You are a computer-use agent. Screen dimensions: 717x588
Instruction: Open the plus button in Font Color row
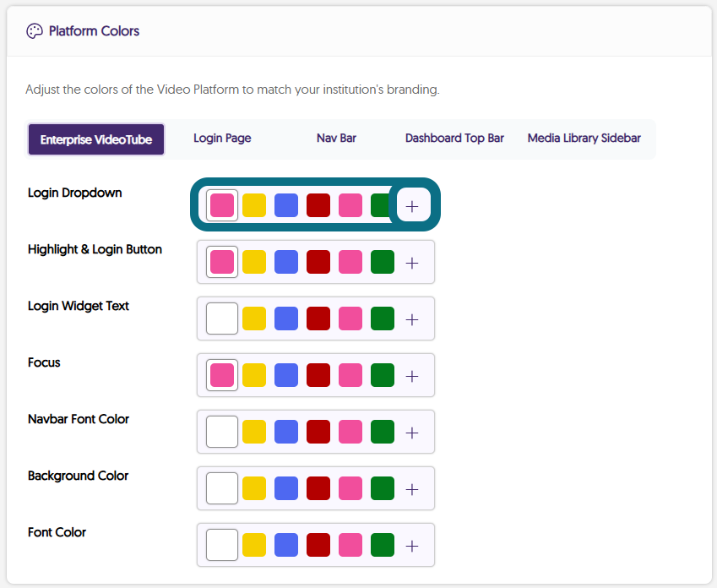pyautogui.click(x=412, y=546)
